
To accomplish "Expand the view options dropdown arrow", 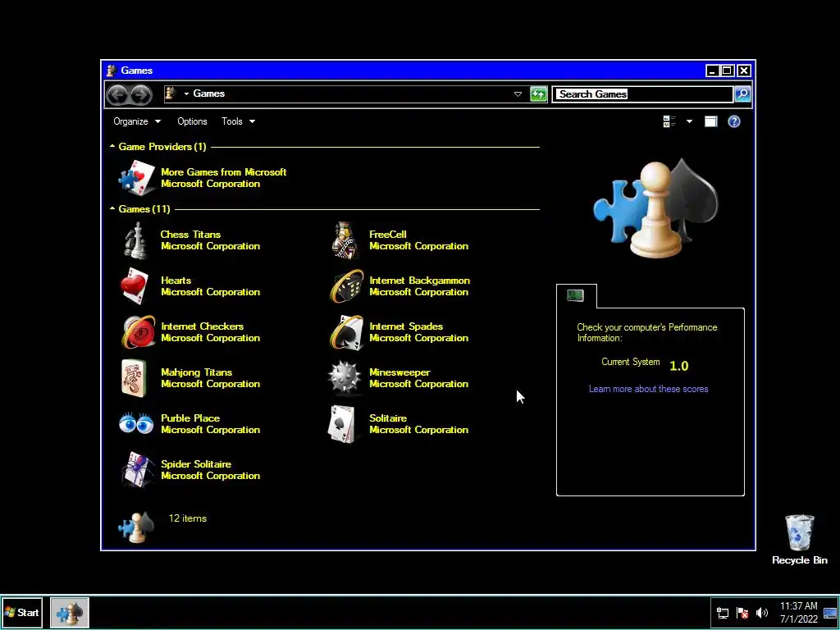I will click(x=689, y=121).
